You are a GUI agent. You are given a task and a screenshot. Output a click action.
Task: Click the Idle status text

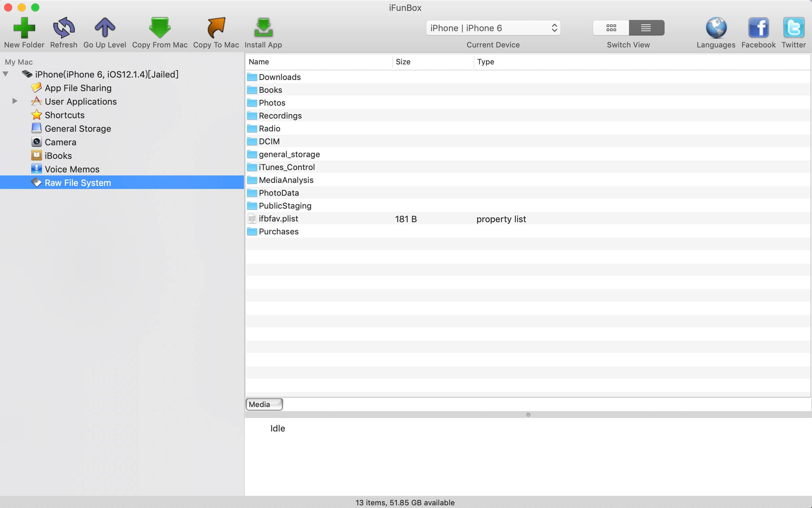tap(278, 428)
